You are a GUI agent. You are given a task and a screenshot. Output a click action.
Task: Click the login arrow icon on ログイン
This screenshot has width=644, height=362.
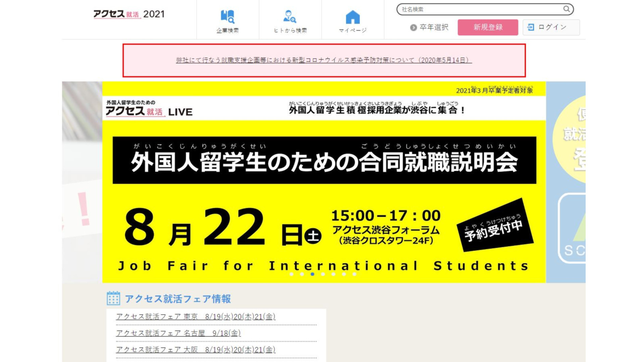(531, 27)
